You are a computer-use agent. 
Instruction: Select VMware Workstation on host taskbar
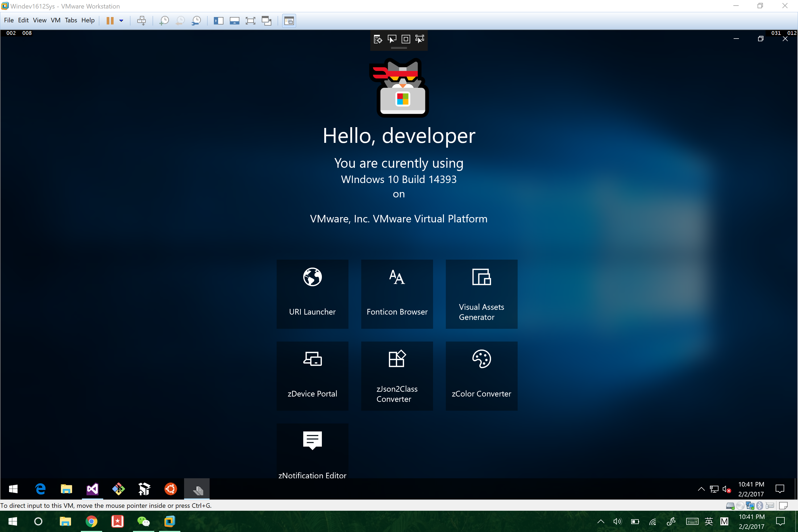coord(170,521)
